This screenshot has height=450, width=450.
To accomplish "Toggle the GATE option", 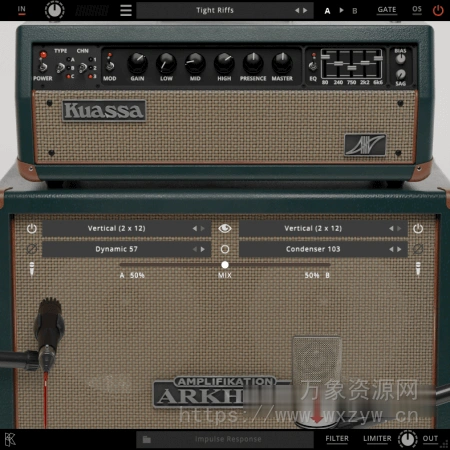I will click(x=387, y=10).
